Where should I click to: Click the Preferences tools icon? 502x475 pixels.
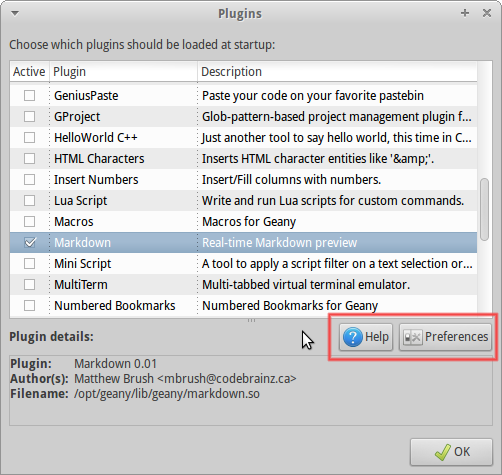(412, 337)
